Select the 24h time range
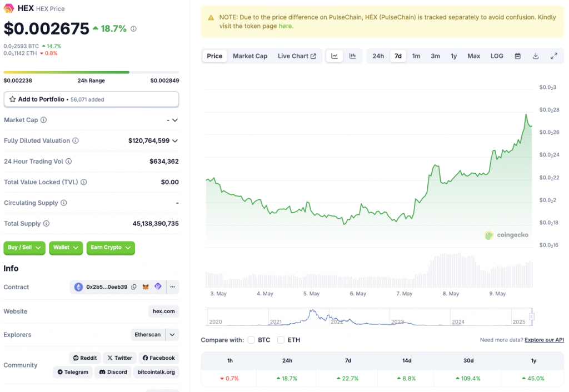Screen dimensions: 569x392 point(378,56)
